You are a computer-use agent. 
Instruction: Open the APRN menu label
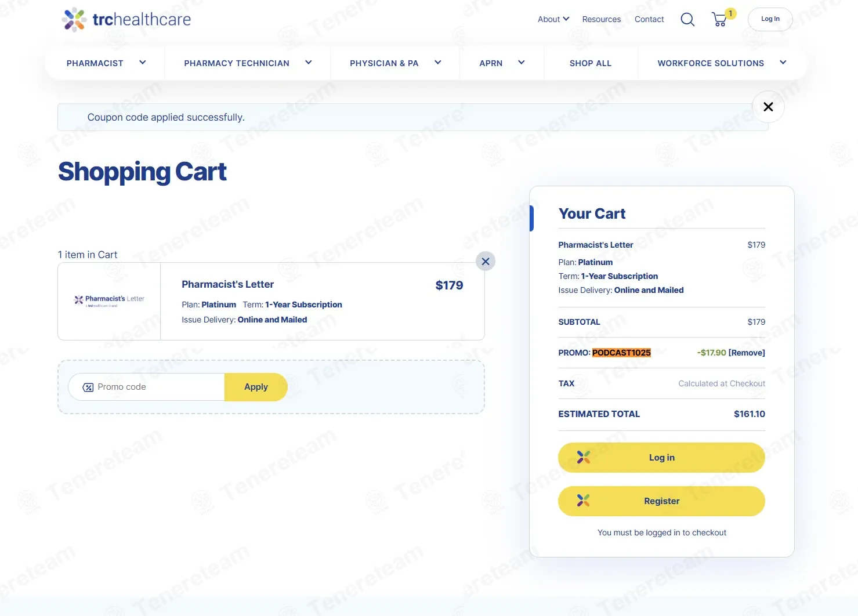point(491,63)
